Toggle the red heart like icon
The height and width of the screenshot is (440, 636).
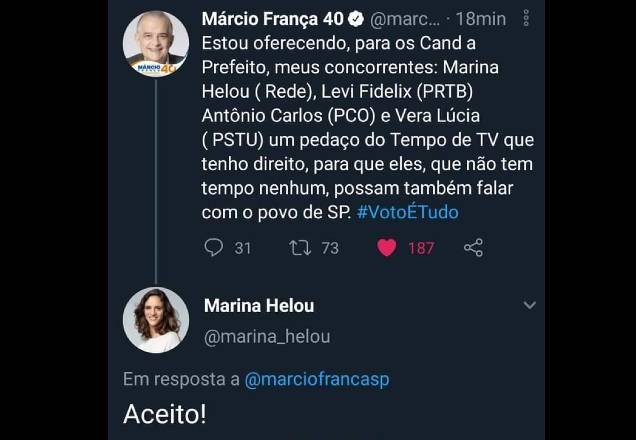coord(387,247)
